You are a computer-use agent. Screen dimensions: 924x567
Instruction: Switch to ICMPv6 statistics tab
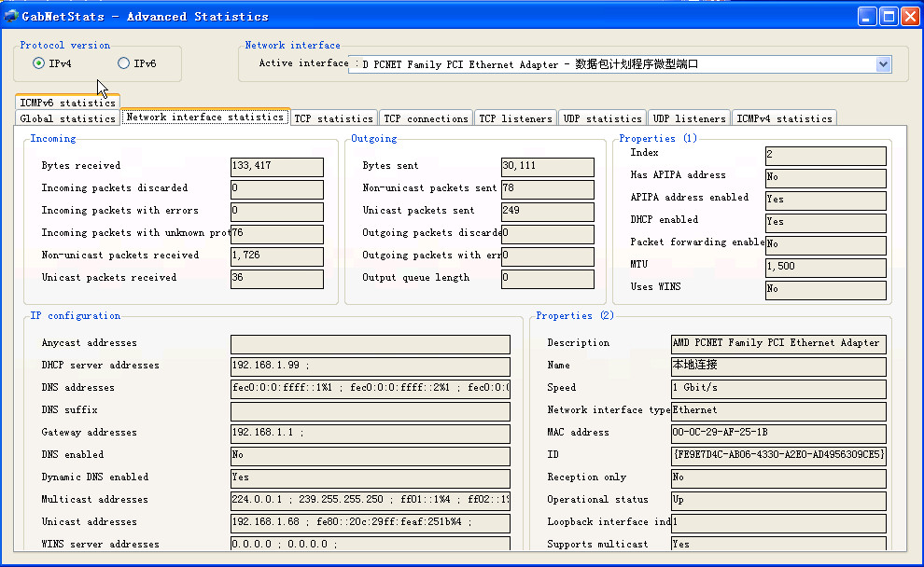coord(67,103)
